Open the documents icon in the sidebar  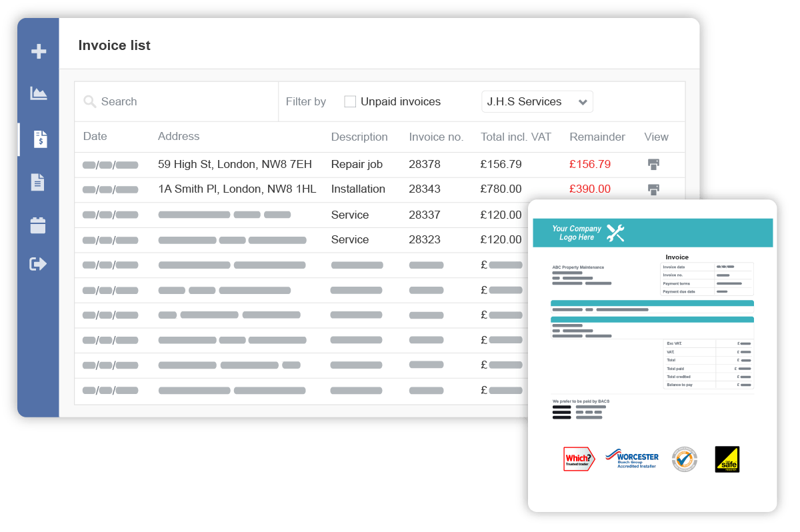39,181
